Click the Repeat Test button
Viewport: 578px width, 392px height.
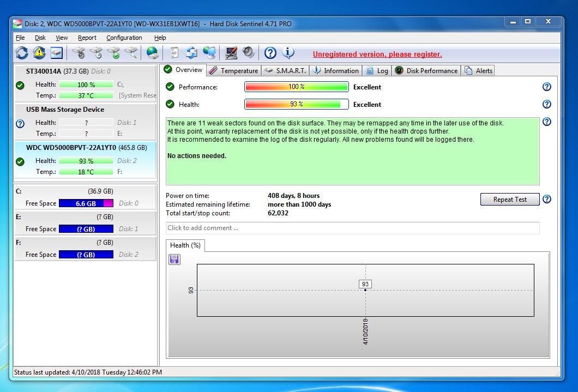pyautogui.click(x=510, y=200)
